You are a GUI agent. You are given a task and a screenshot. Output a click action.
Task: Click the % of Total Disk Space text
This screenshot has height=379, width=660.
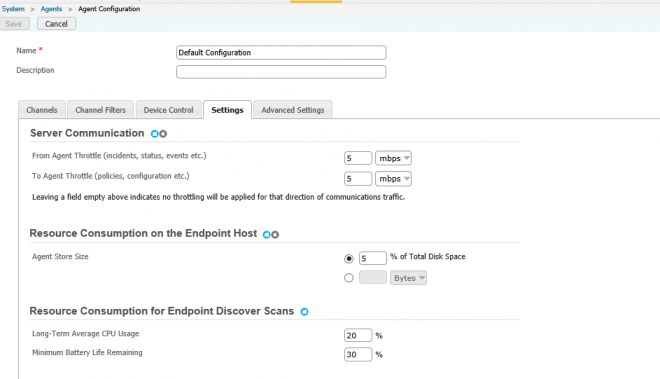[428, 256]
